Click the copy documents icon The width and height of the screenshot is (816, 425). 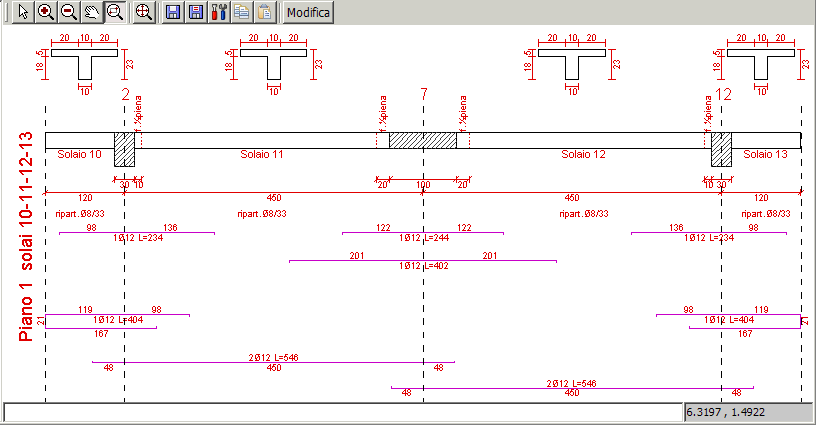click(x=241, y=12)
